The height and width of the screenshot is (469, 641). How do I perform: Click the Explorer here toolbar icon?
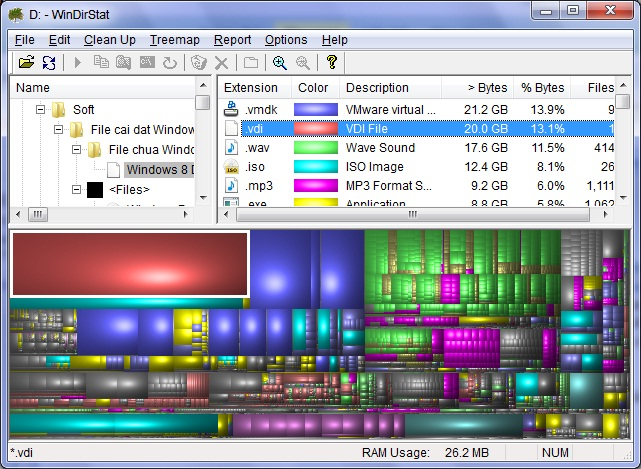click(x=123, y=63)
